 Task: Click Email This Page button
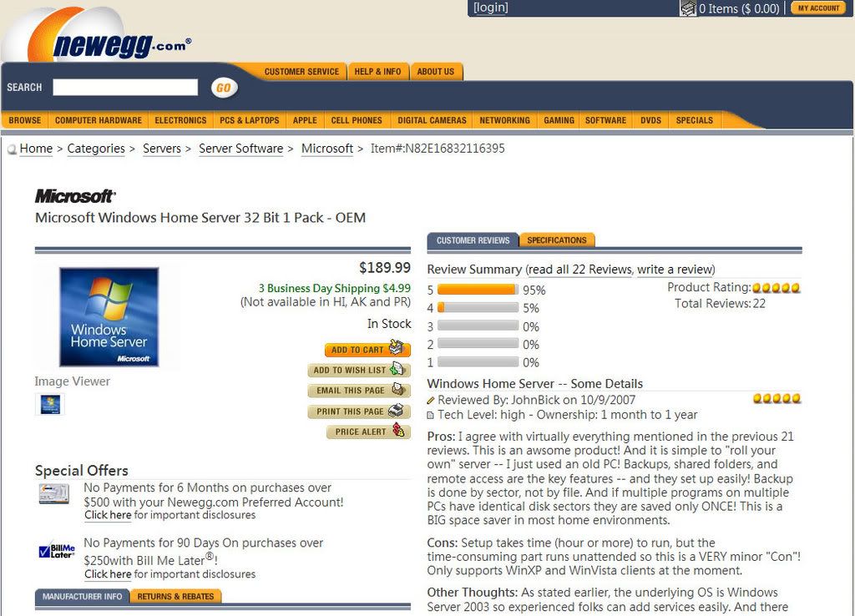pos(359,391)
